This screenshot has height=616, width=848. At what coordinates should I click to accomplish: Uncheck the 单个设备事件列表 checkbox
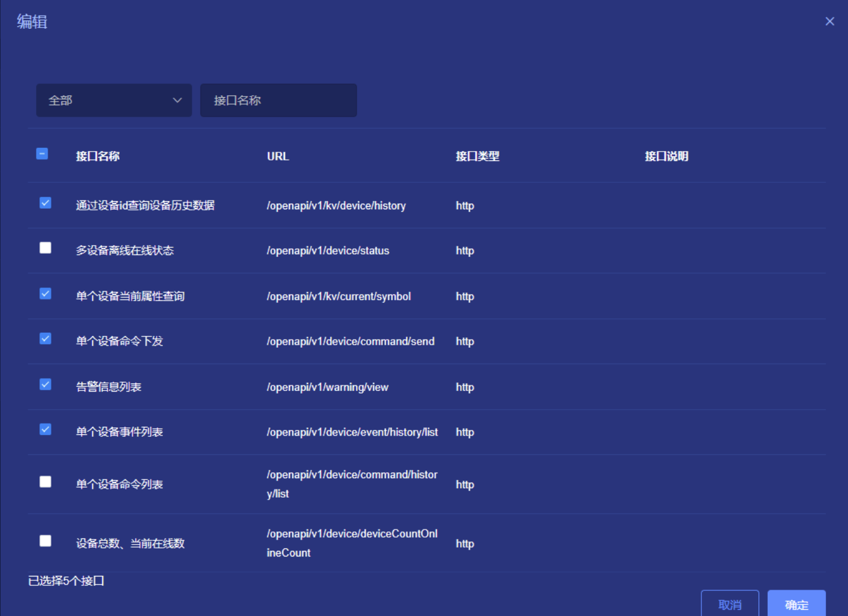click(x=45, y=430)
